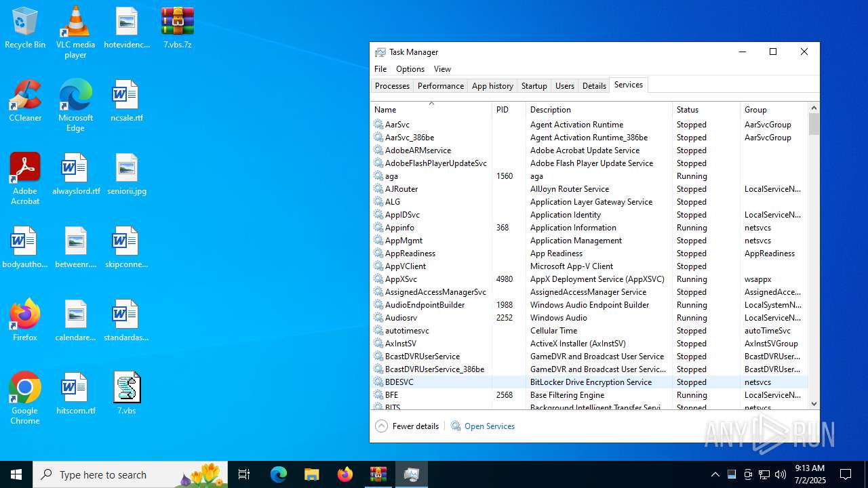The image size is (868, 488).
Task: Launch VLC media player shortcut
Action: tap(75, 33)
